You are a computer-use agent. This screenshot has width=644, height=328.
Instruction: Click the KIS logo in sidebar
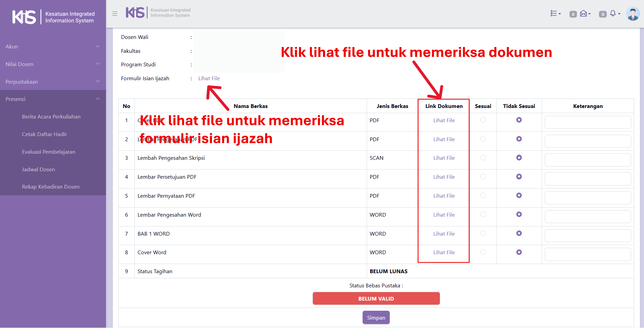(24, 17)
